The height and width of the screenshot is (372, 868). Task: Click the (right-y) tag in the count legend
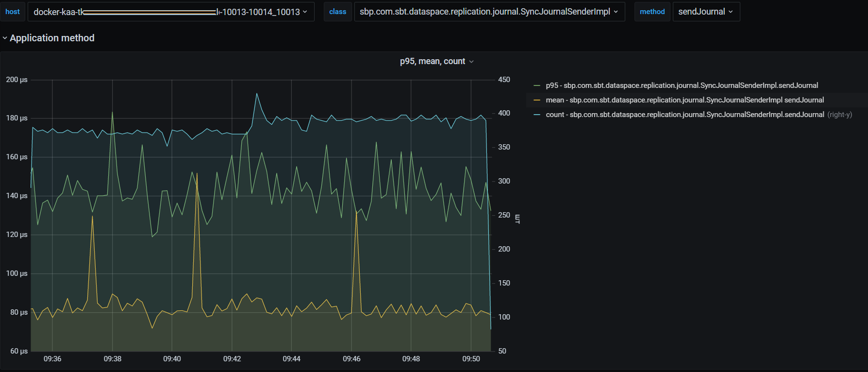click(x=839, y=115)
